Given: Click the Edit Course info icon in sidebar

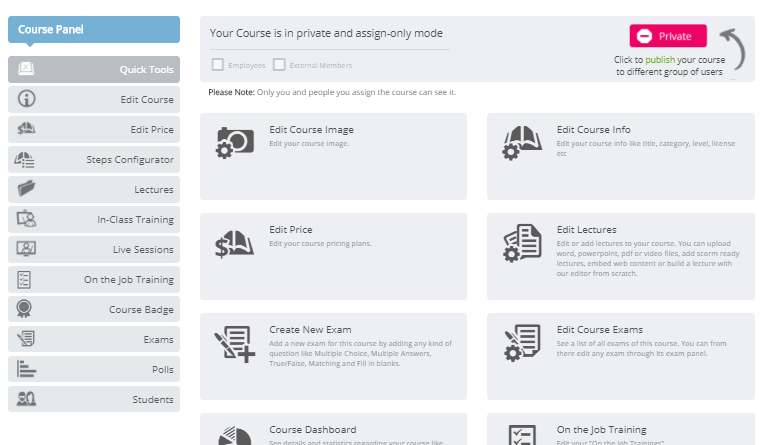Looking at the screenshot, I should click(26, 99).
